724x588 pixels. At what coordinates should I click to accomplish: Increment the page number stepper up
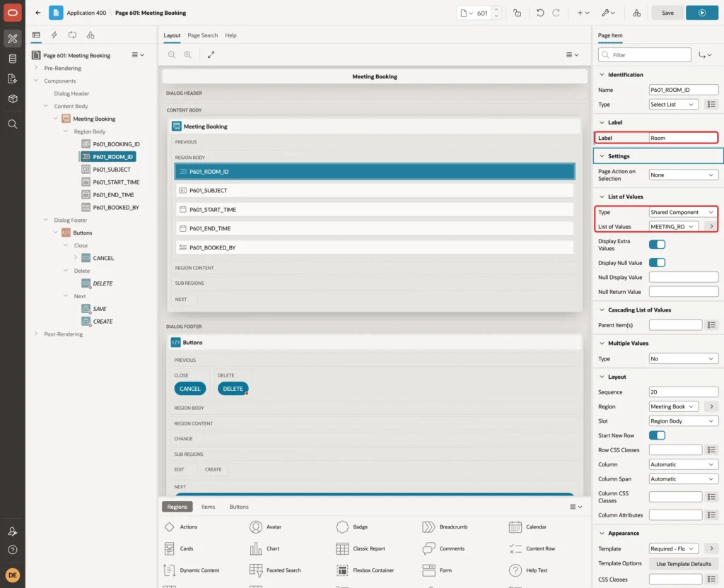(496, 10)
